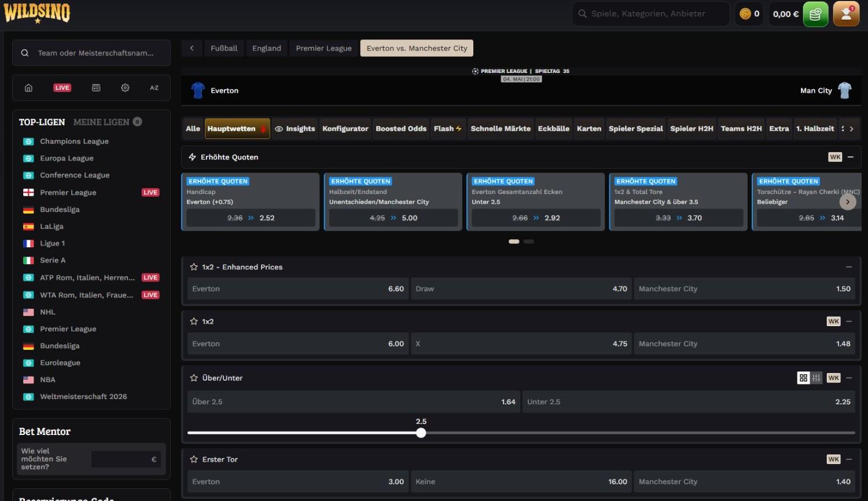Screen dimensions: 868x501
Task: Open the Konfigurator tab
Action: coord(345,129)
